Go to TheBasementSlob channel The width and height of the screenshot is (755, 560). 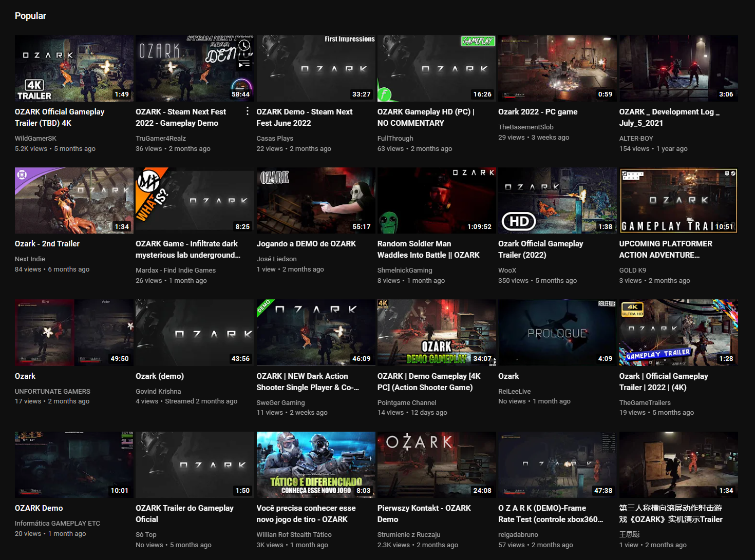coord(525,127)
